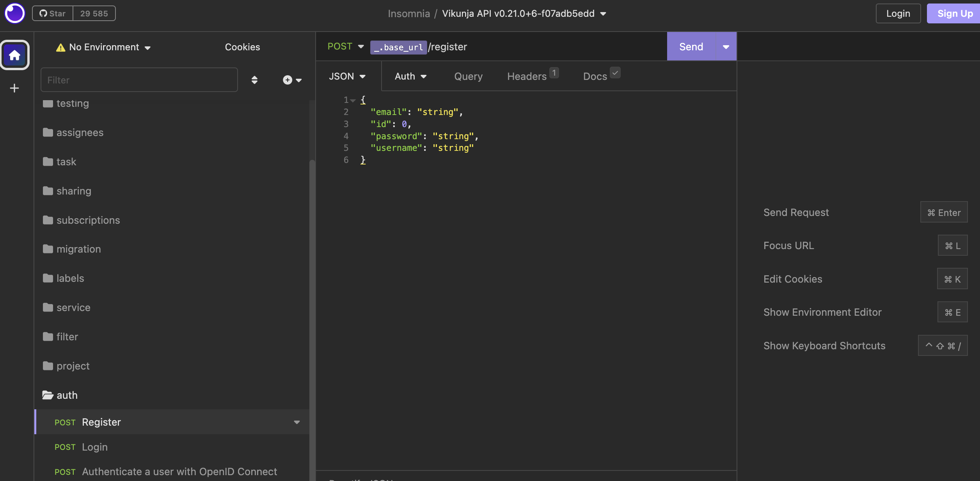
Task: Expand the subscriptions folder
Action: (88, 220)
